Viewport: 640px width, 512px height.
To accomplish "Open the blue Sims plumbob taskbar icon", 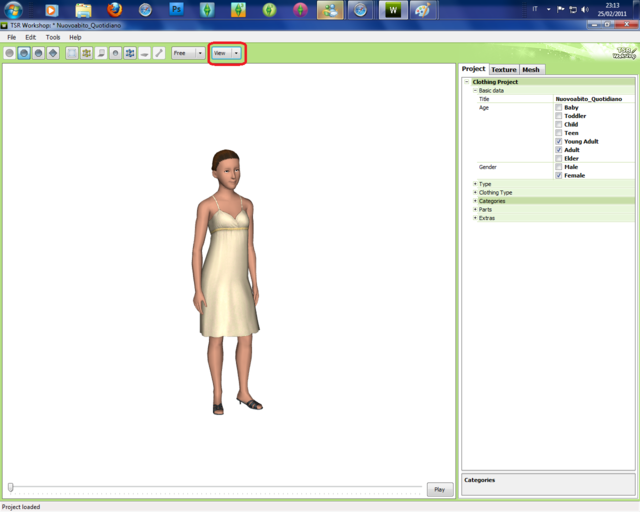I will 207,10.
